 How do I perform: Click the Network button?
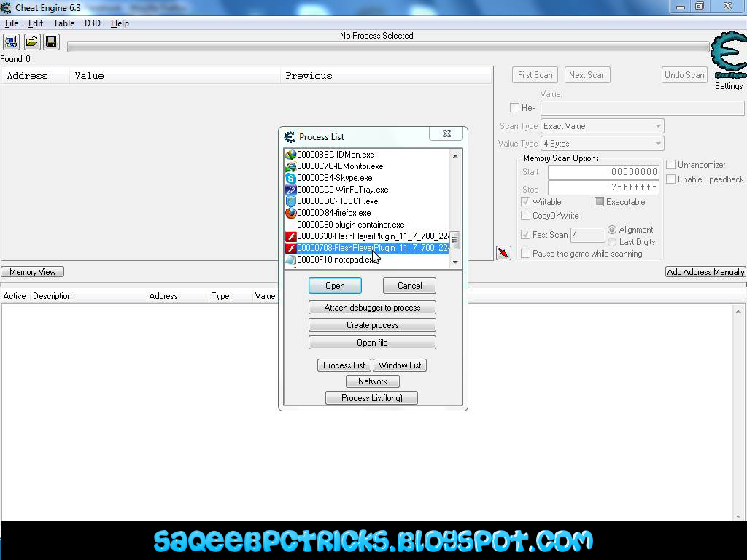[x=373, y=381]
